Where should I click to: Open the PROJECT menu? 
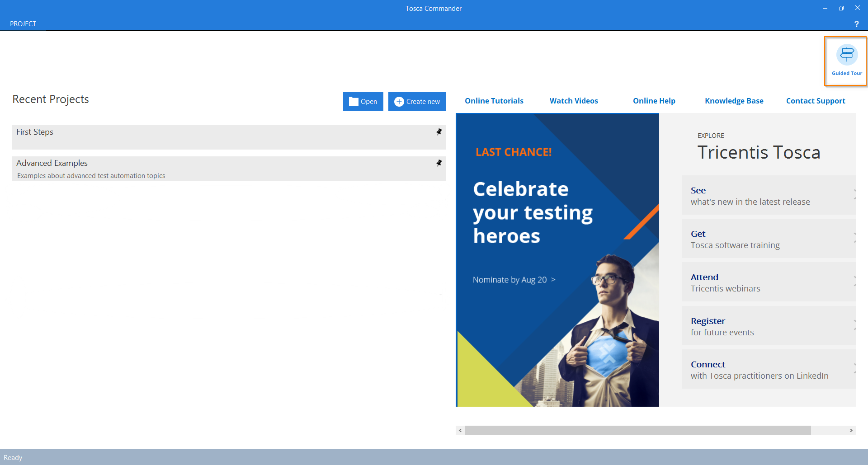[x=23, y=24]
